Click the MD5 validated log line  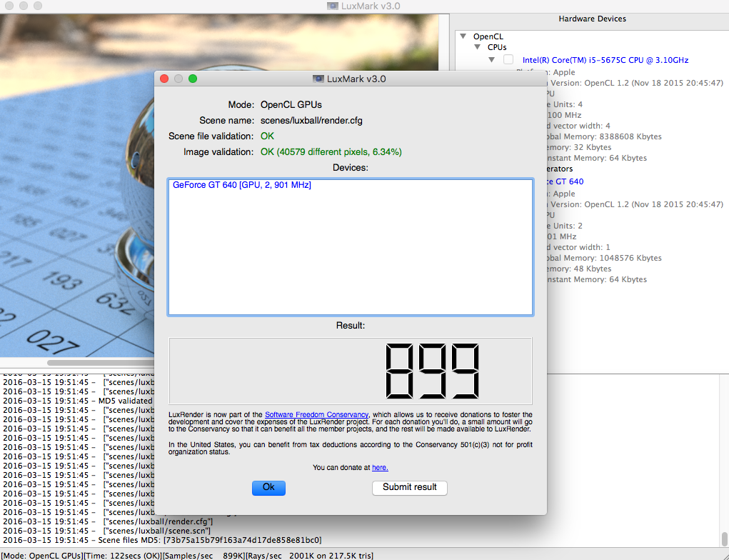[78, 401]
